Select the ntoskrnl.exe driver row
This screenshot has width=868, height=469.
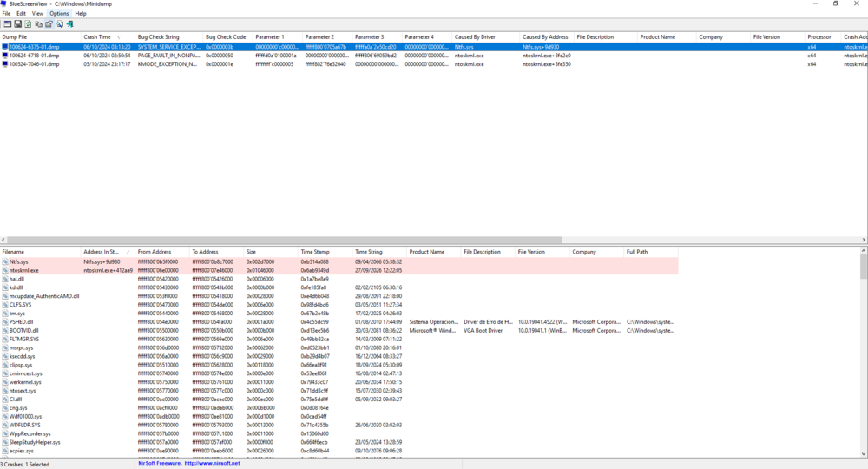24,270
